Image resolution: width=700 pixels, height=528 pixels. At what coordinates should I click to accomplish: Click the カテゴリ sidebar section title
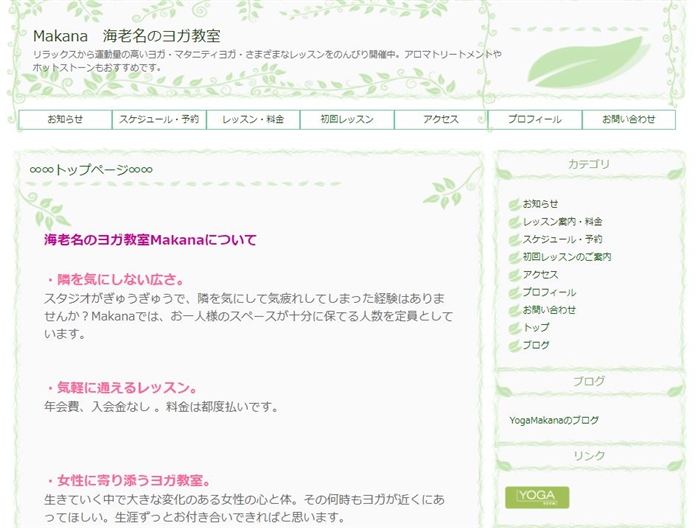(x=589, y=164)
